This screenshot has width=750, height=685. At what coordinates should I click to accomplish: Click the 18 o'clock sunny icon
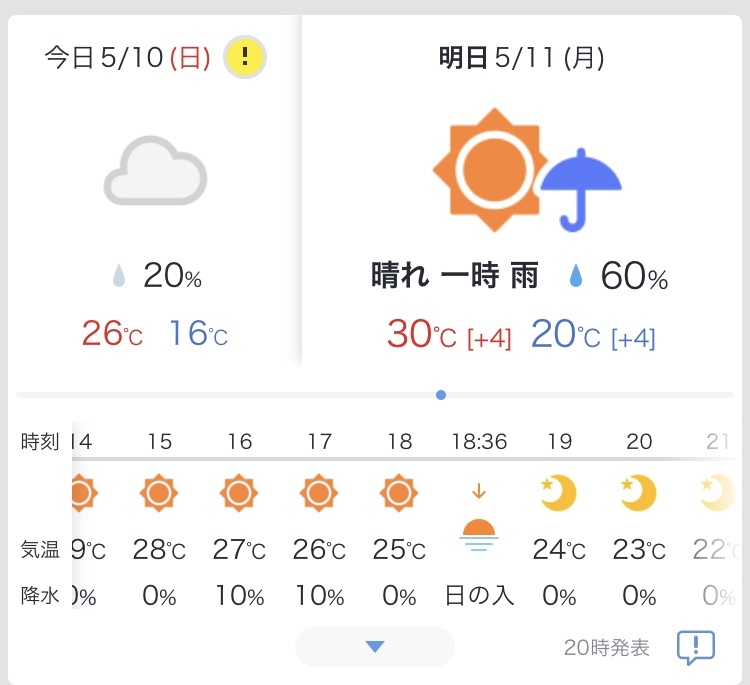[399, 493]
